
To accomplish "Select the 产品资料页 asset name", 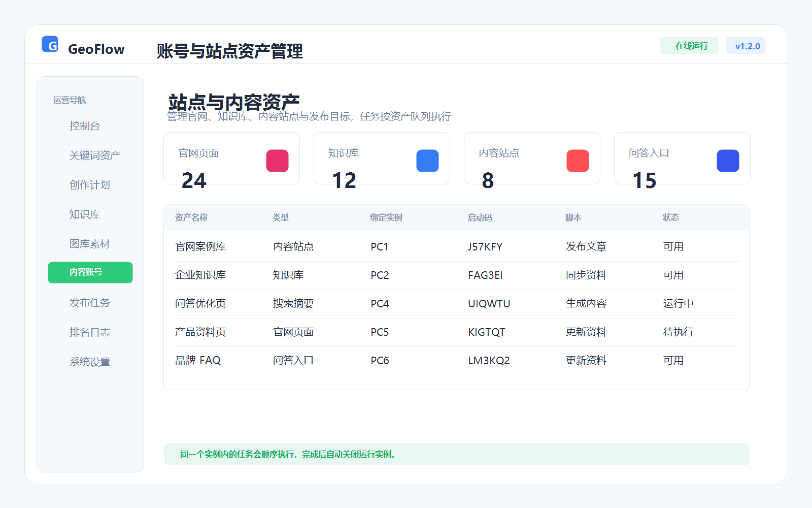I will (200, 332).
